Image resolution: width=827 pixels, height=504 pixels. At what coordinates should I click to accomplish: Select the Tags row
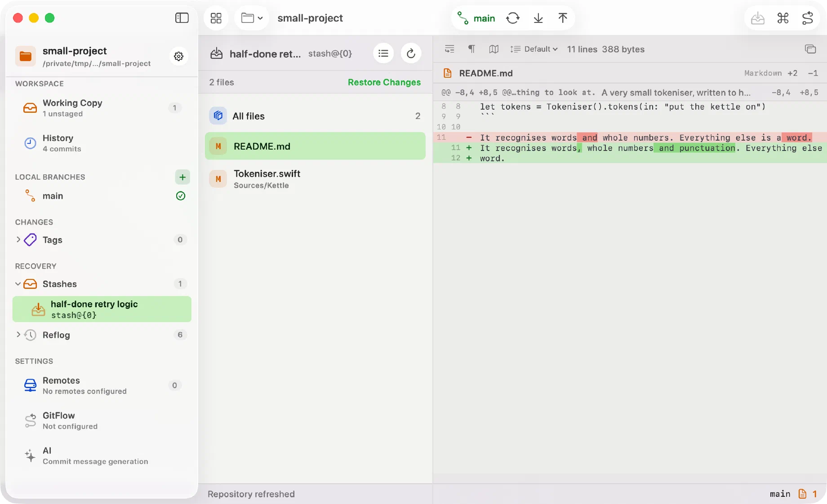coord(102,240)
